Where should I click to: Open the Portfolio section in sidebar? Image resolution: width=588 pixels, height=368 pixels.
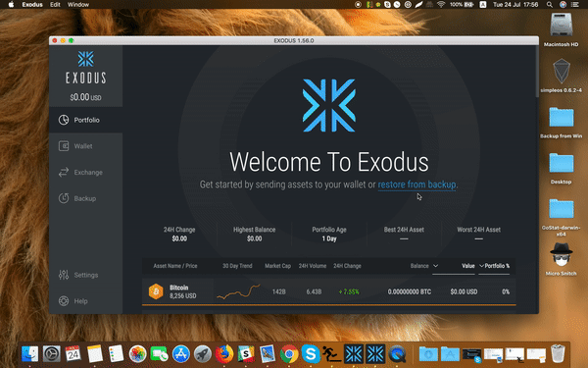pyautogui.click(x=85, y=120)
